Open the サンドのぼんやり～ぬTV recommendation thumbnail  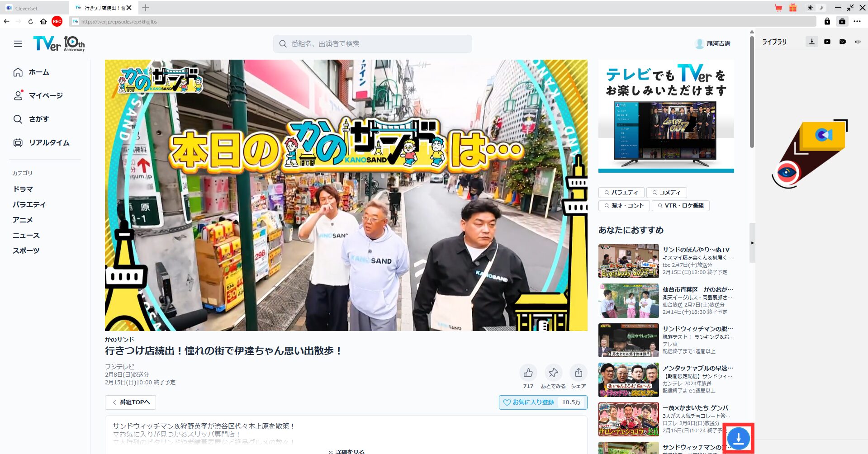click(x=628, y=261)
